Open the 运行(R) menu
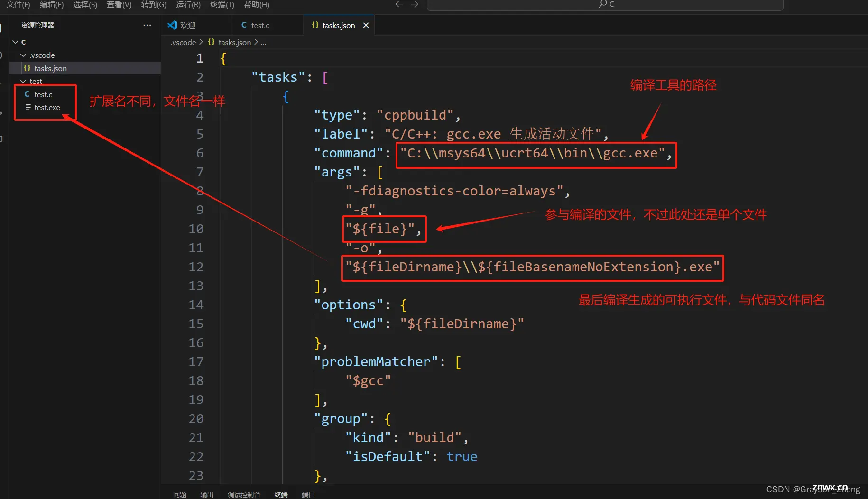Viewport: 868px width, 499px height. click(x=188, y=4)
